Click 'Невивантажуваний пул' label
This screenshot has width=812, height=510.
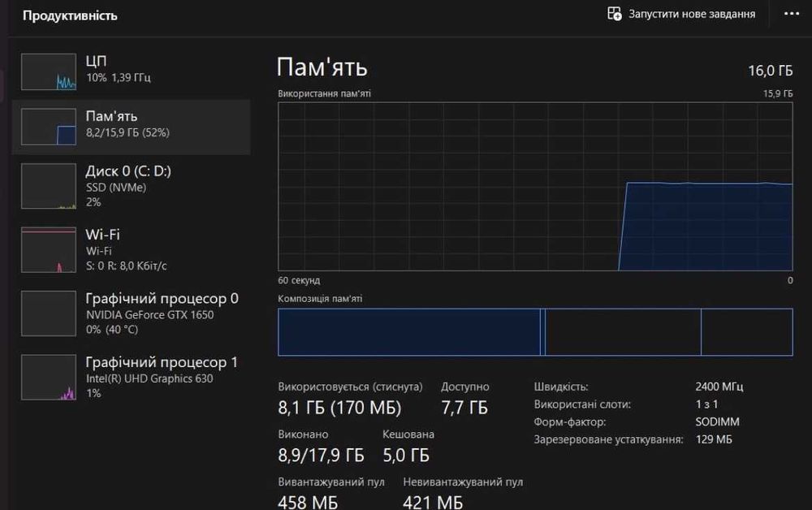click(463, 482)
